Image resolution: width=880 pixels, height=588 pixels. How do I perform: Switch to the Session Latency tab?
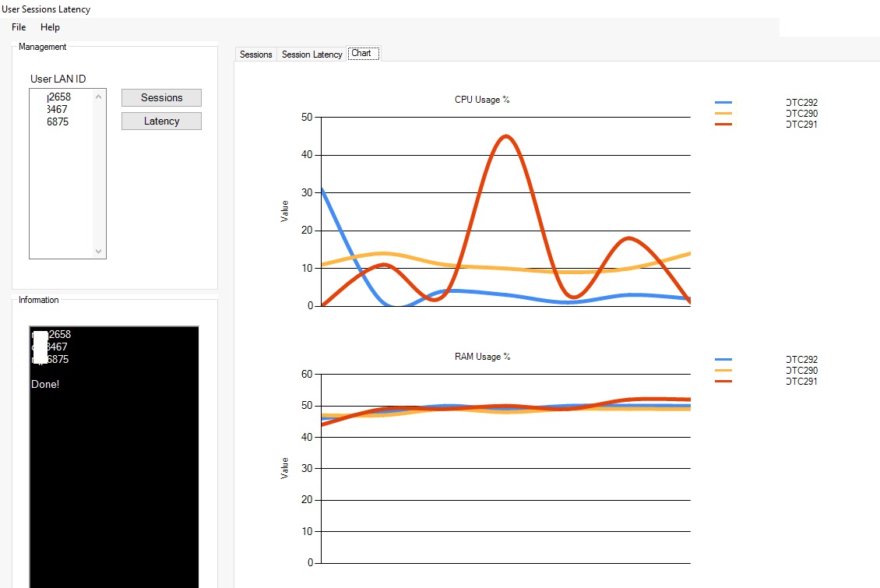point(312,55)
